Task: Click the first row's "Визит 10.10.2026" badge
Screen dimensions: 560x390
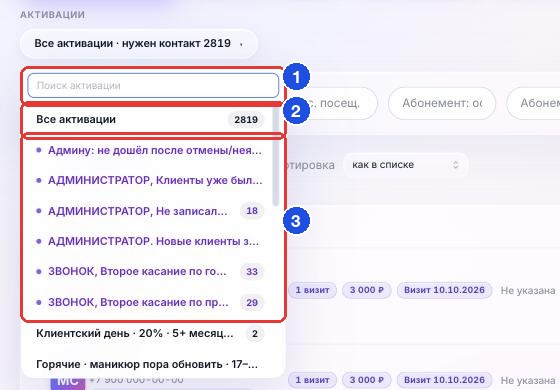Action: (444, 290)
